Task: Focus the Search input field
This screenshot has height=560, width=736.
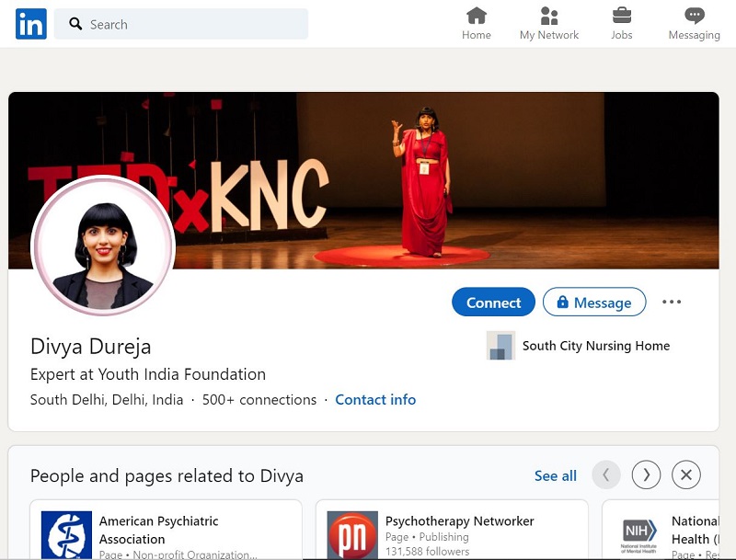Action: tap(181, 24)
